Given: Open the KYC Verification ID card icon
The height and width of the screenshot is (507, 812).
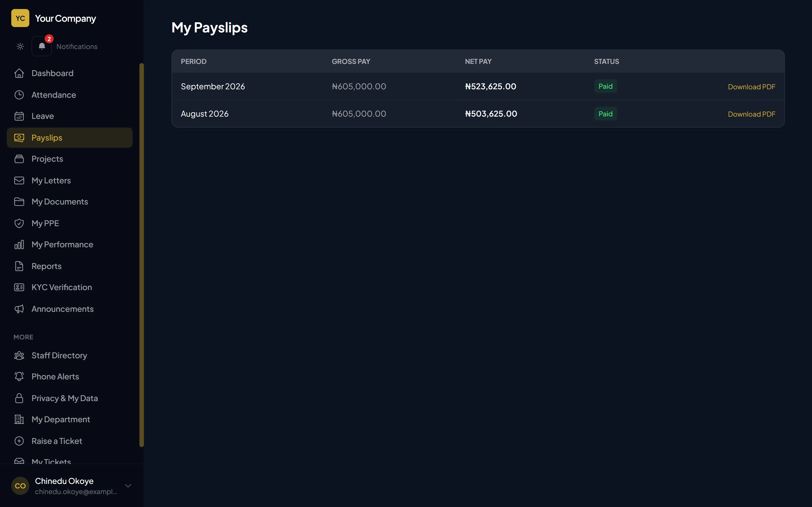Looking at the screenshot, I should point(19,287).
